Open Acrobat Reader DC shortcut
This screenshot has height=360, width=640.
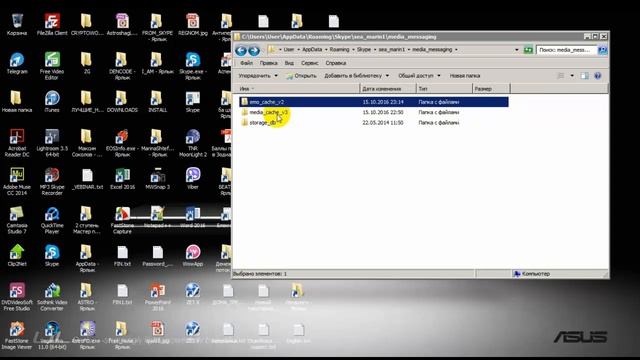(17, 143)
